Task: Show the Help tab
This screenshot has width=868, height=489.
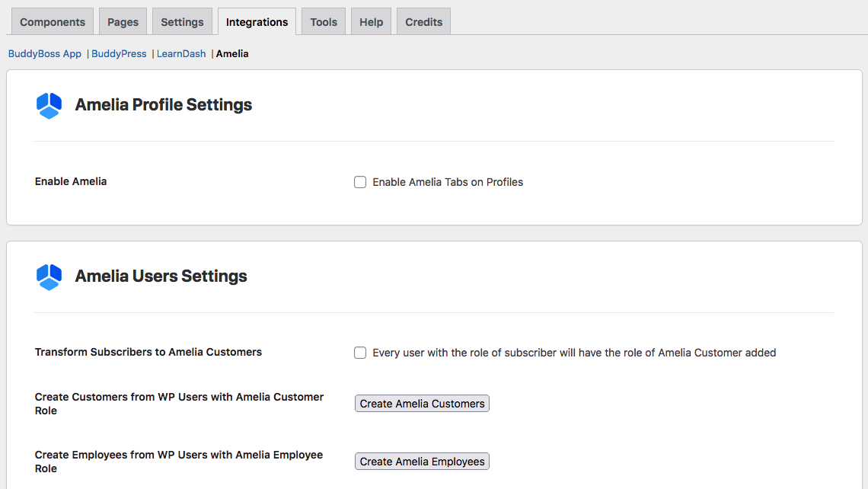Action: 371,22
